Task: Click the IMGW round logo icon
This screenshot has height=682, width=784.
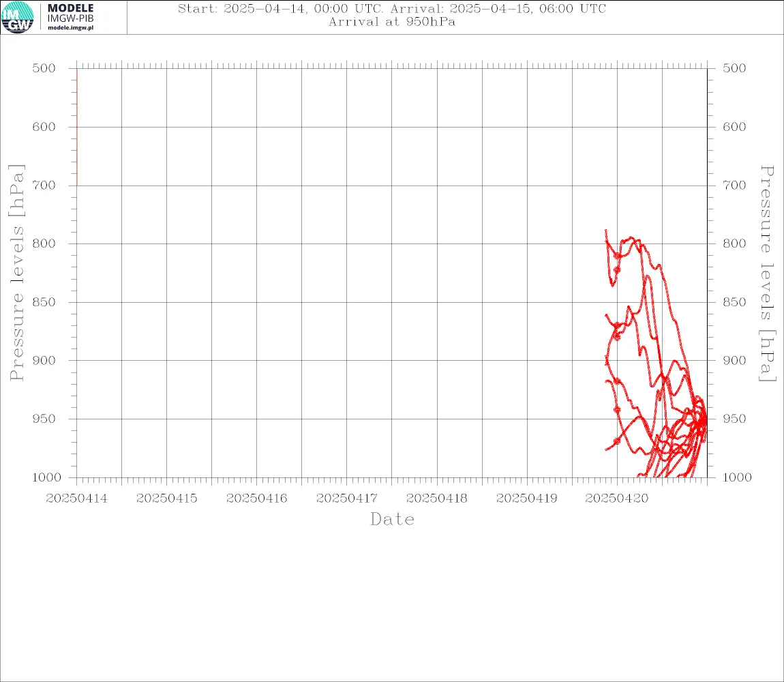Action: [18, 18]
